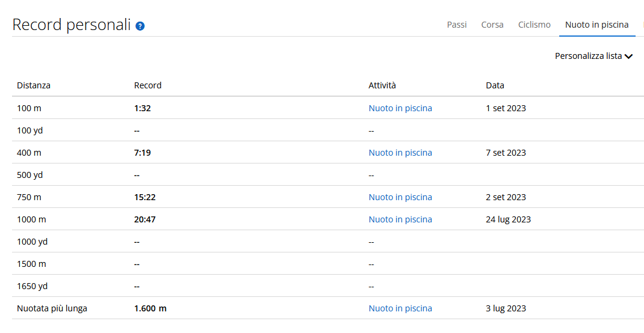
Task: Click the Record personali page heading
Action: tap(72, 25)
